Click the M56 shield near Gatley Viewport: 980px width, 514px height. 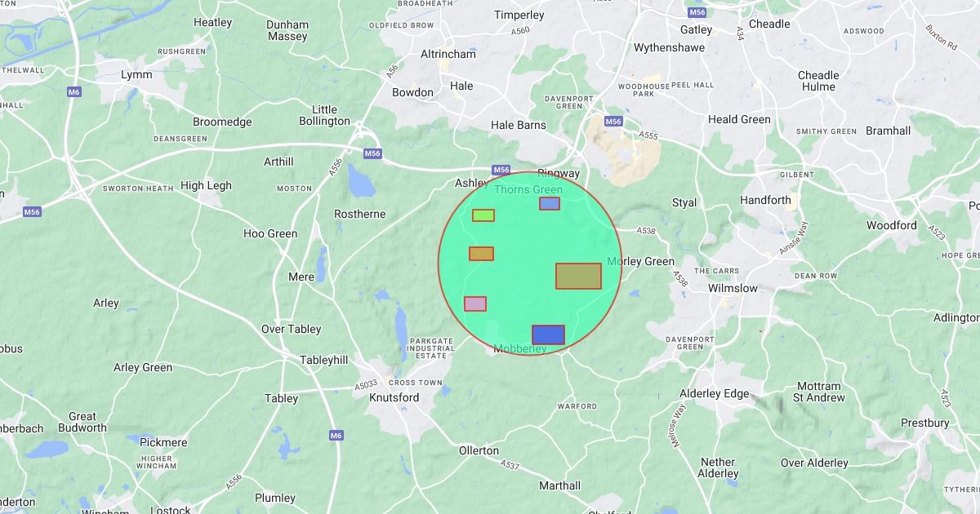pos(697,12)
